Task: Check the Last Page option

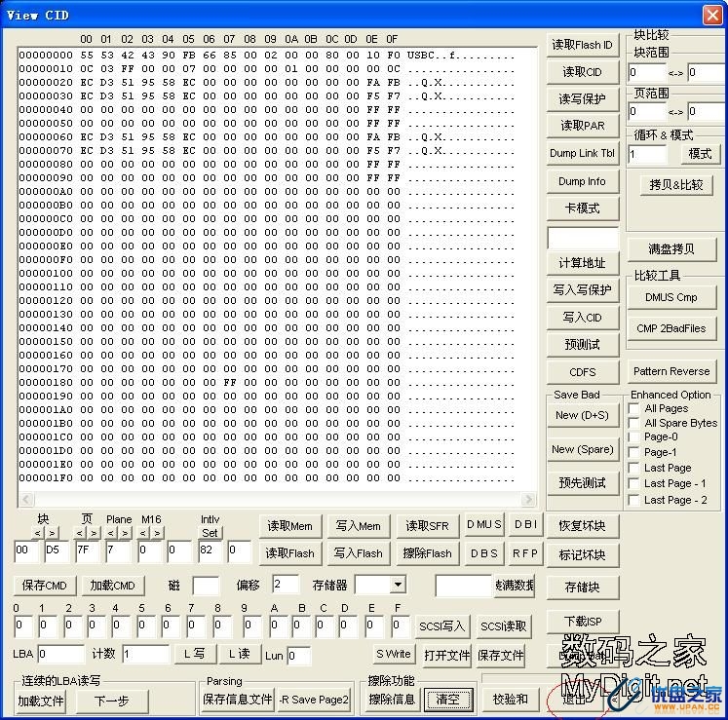Action: 634,468
